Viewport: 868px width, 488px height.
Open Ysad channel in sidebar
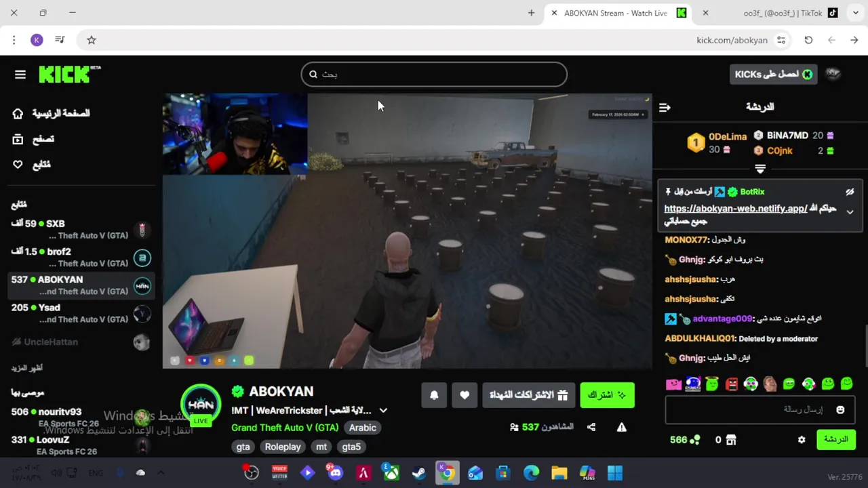click(x=81, y=313)
